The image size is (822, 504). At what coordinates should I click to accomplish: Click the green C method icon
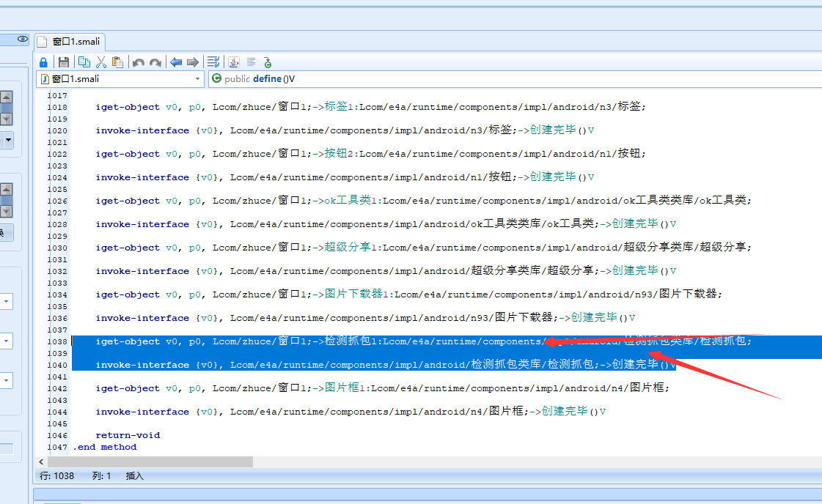tap(216, 78)
